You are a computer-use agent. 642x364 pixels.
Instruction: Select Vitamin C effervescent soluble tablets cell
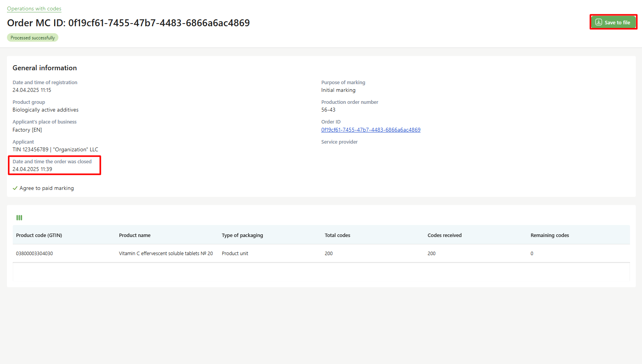coord(166,253)
